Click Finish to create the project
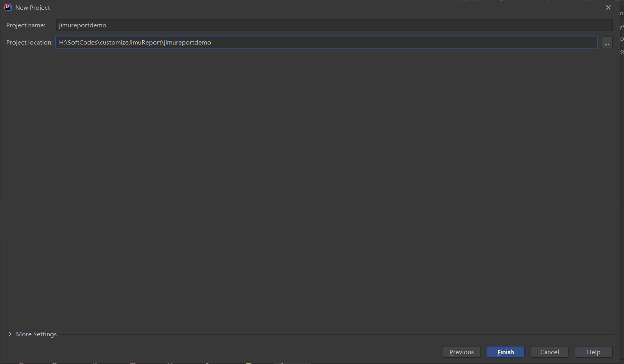 (x=506, y=352)
